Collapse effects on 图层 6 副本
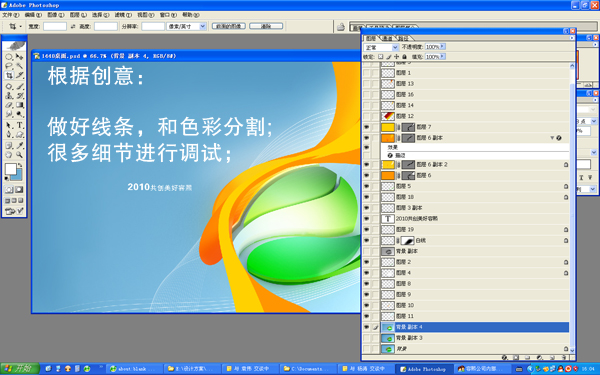 coord(552,138)
